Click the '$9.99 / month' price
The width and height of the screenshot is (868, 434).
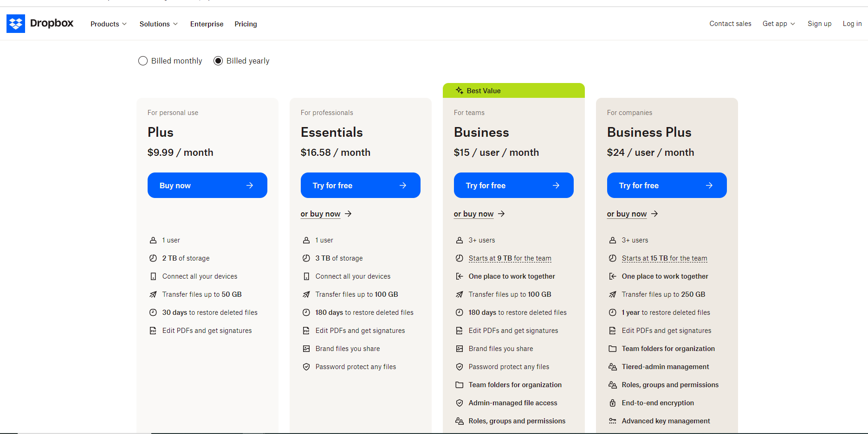181,153
